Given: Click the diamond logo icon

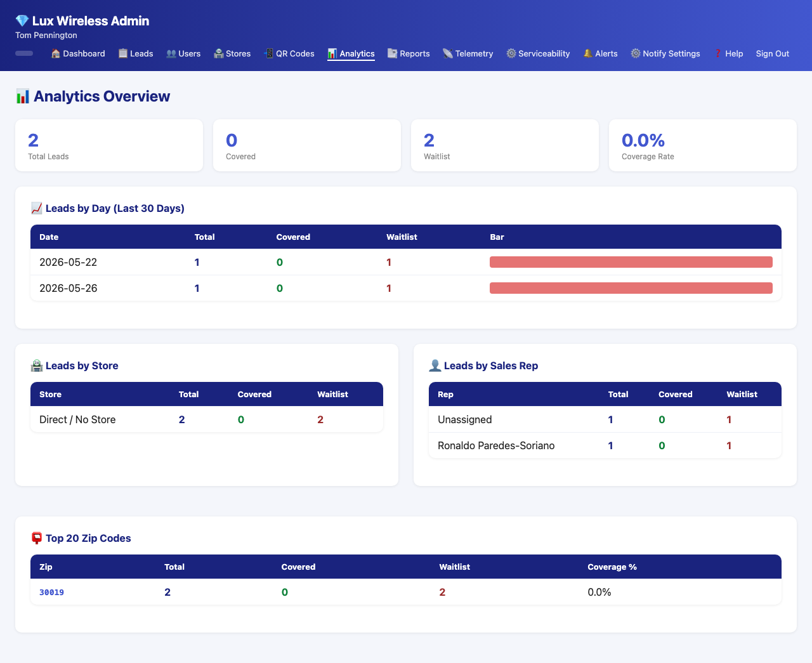Looking at the screenshot, I should click(22, 21).
